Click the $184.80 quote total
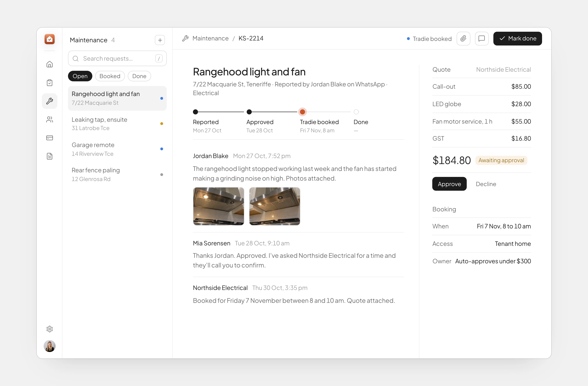588x386 pixels. click(452, 160)
